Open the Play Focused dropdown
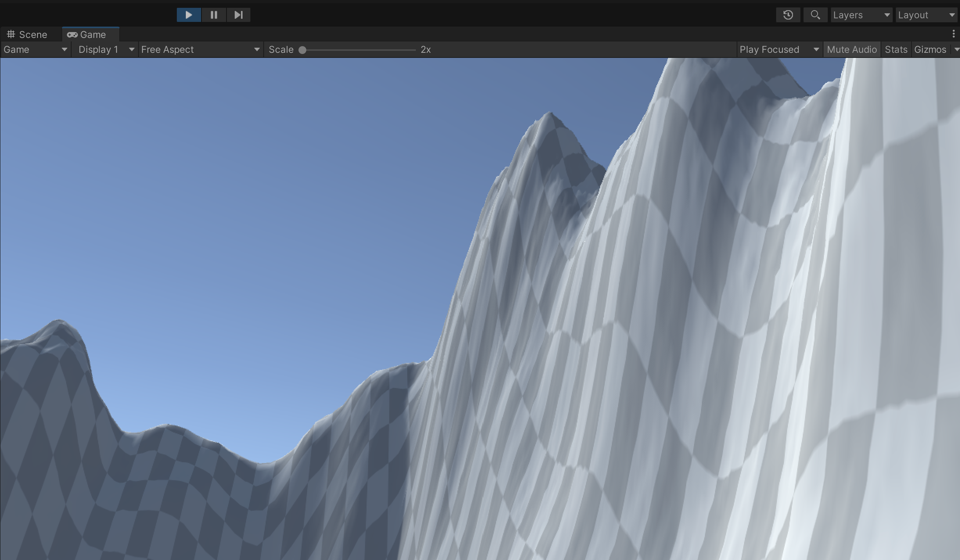 click(x=779, y=50)
